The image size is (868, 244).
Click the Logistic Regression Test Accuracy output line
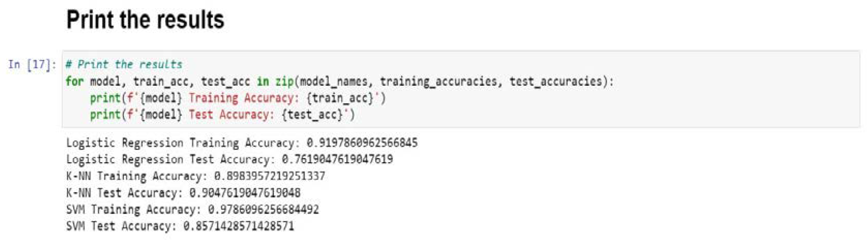tap(229, 159)
